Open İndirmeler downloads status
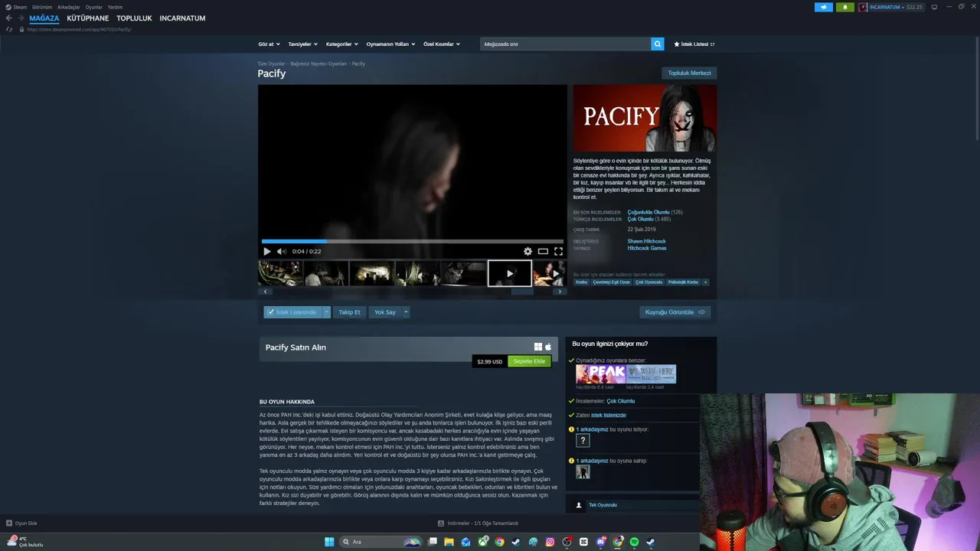This screenshot has width=980, height=551. click(478, 523)
